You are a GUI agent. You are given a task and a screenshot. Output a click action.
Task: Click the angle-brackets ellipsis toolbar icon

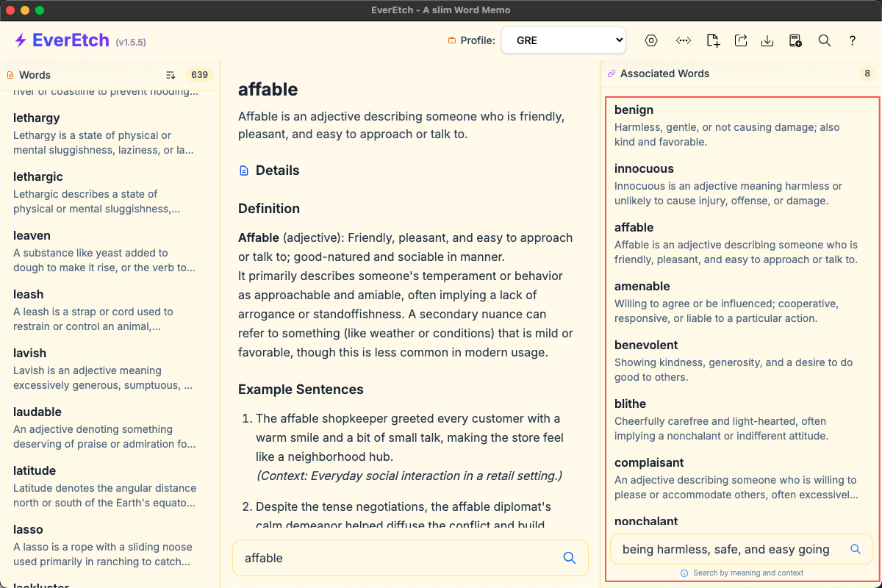(684, 40)
